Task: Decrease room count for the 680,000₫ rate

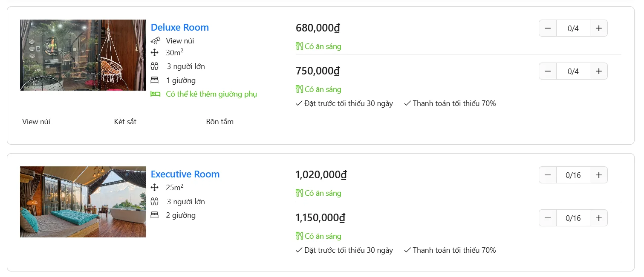Action: pyautogui.click(x=548, y=29)
